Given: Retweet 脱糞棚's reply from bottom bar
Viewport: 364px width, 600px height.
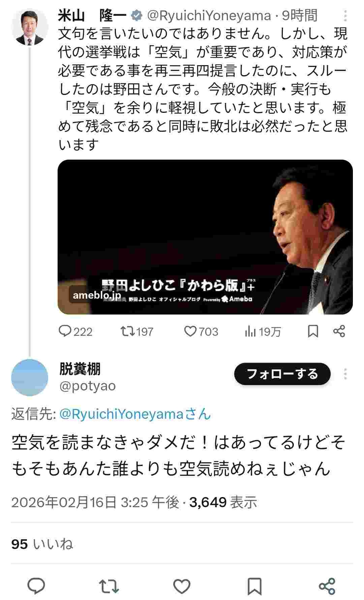Looking at the screenshot, I should click(110, 586).
